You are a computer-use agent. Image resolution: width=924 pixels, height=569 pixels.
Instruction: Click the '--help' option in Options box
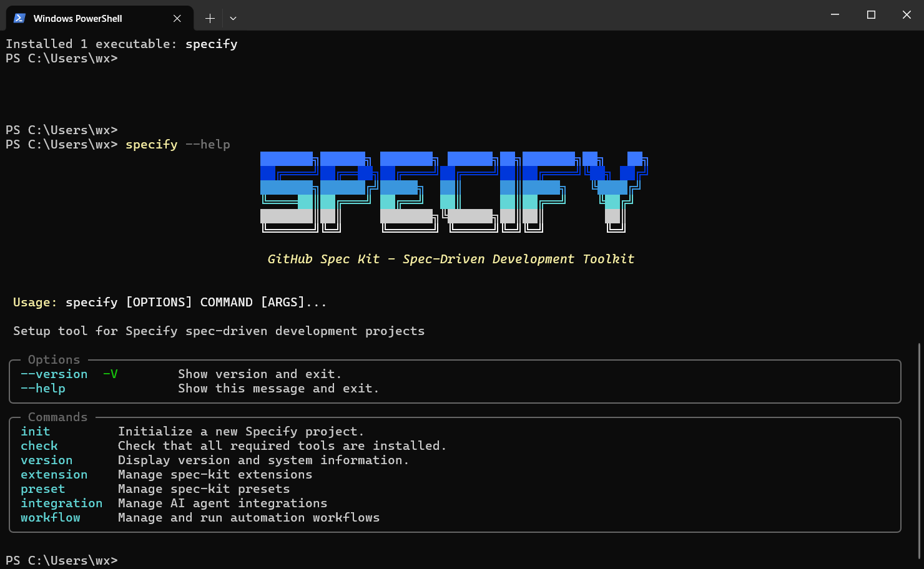[x=42, y=388]
